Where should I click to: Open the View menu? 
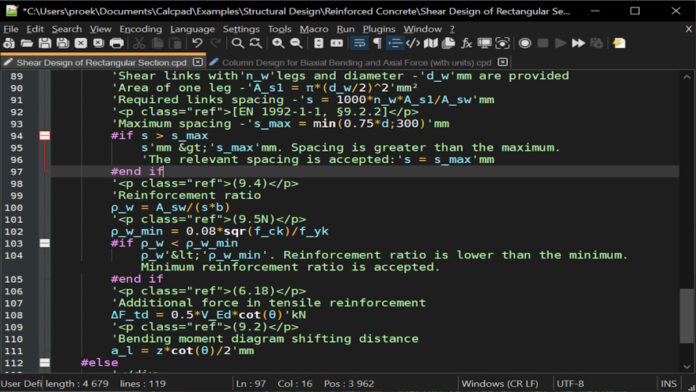(x=101, y=29)
